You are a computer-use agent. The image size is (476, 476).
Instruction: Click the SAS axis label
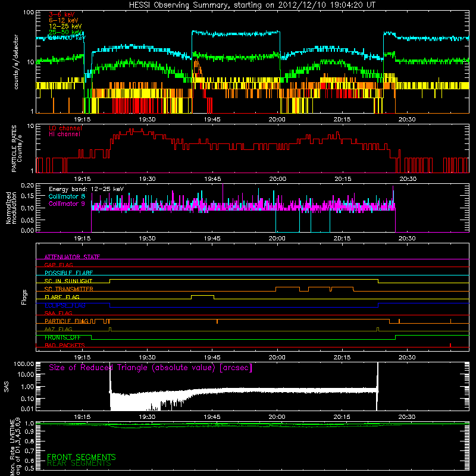6,386
